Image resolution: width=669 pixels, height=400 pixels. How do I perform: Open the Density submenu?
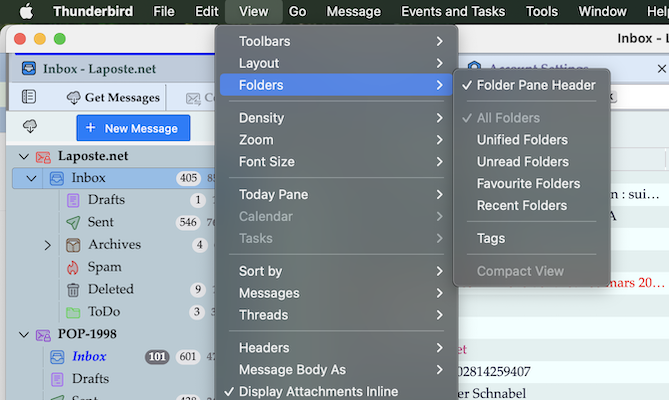(x=336, y=118)
